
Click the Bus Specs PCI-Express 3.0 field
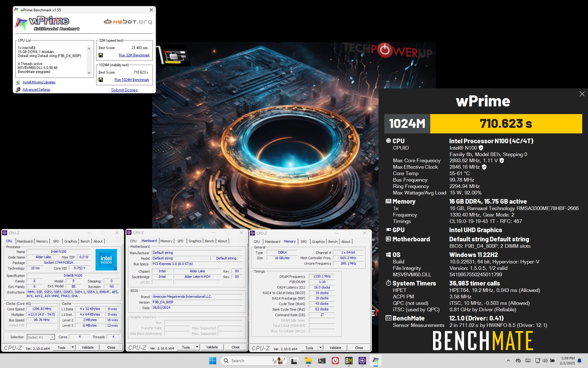click(x=197, y=264)
